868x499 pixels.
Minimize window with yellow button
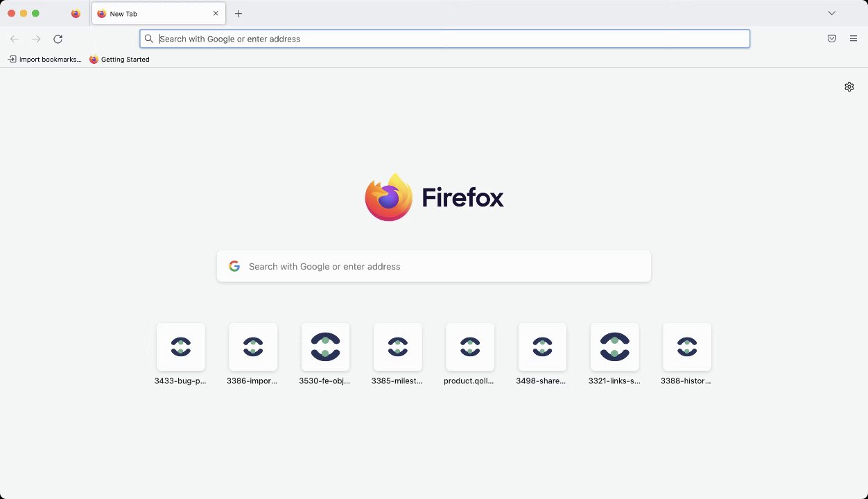pos(24,13)
